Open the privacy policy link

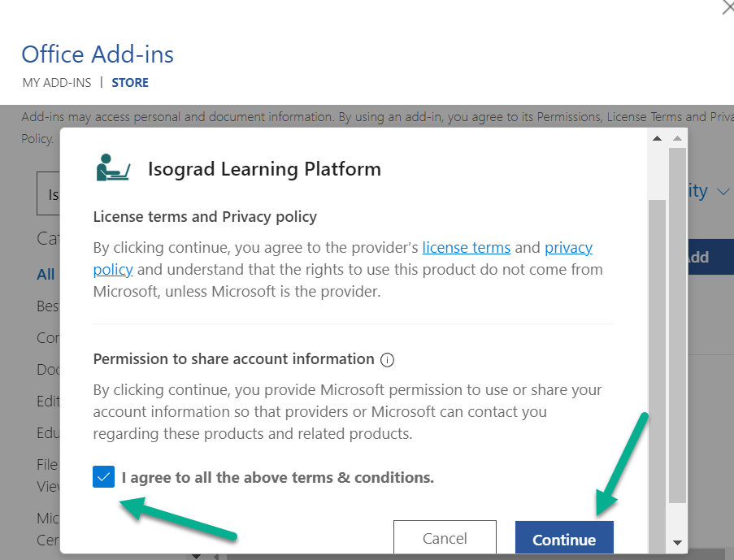click(x=568, y=247)
